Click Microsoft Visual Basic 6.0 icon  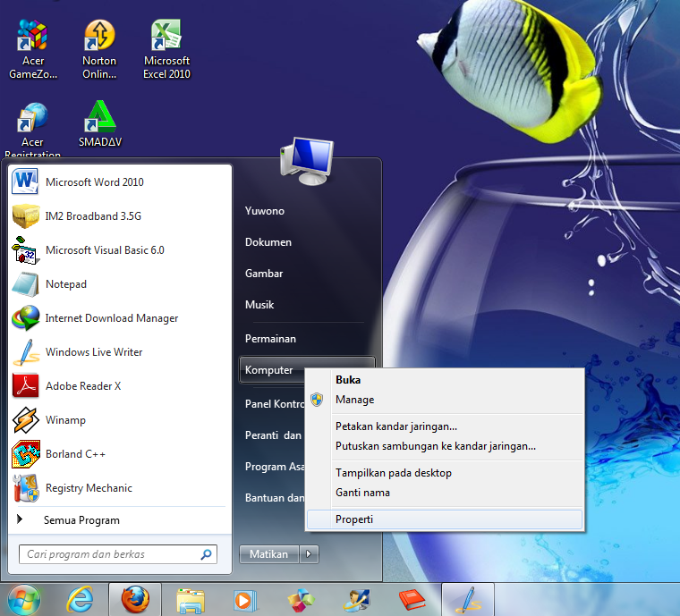pyautogui.click(x=25, y=250)
